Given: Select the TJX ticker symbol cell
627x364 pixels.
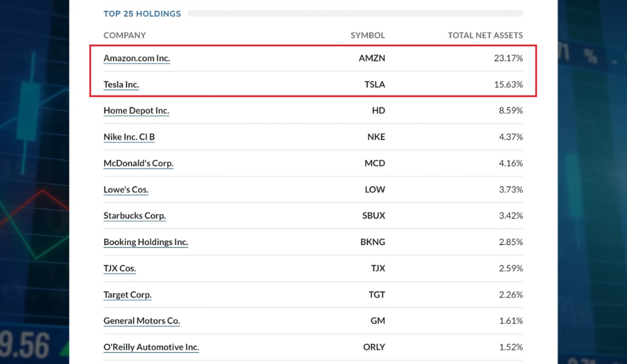Looking at the screenshot, I should tap(378, 268).
